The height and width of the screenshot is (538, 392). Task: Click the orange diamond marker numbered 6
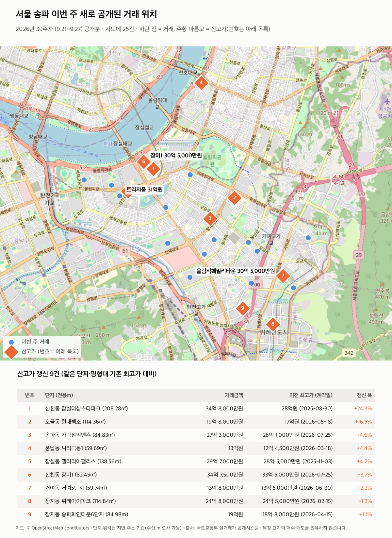click(143, 161)
